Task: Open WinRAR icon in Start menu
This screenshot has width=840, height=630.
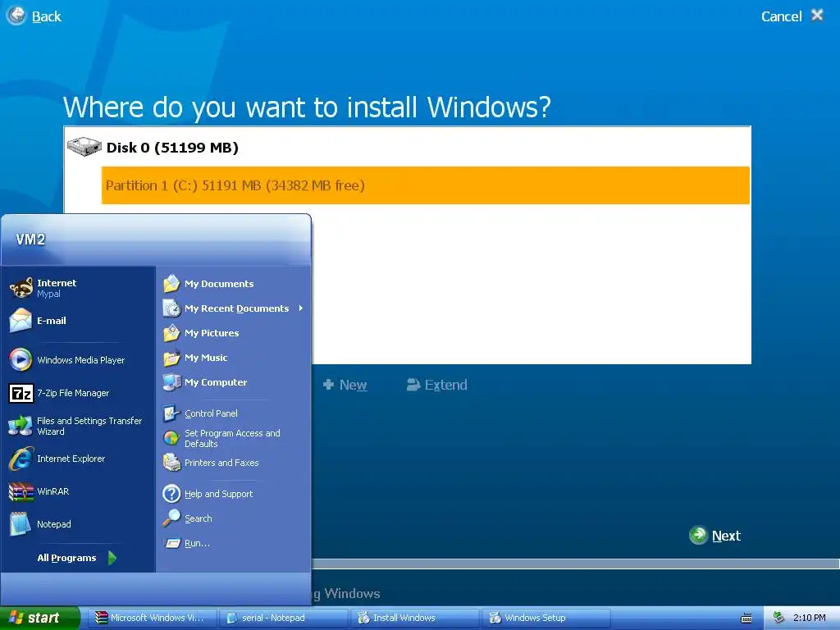Action: pos(21,491)
